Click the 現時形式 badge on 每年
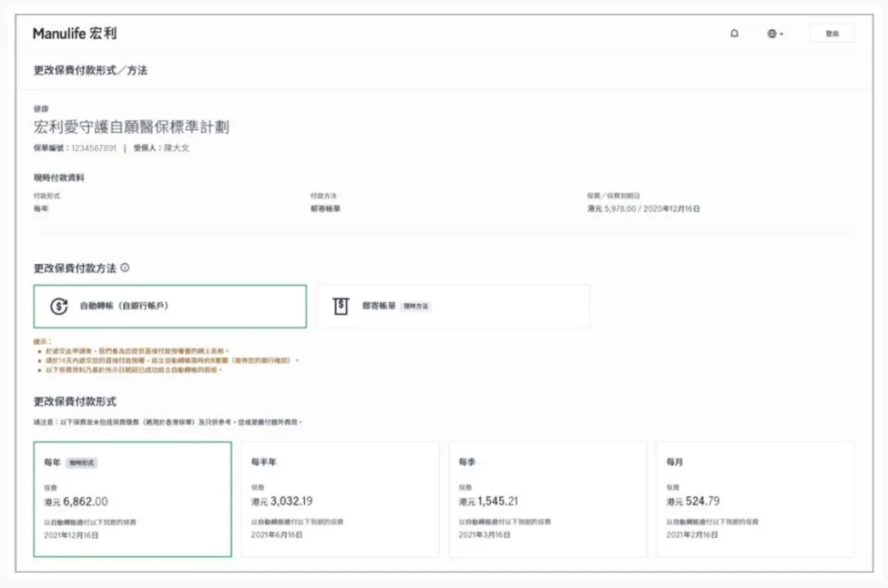 click(x=82, y=463)
